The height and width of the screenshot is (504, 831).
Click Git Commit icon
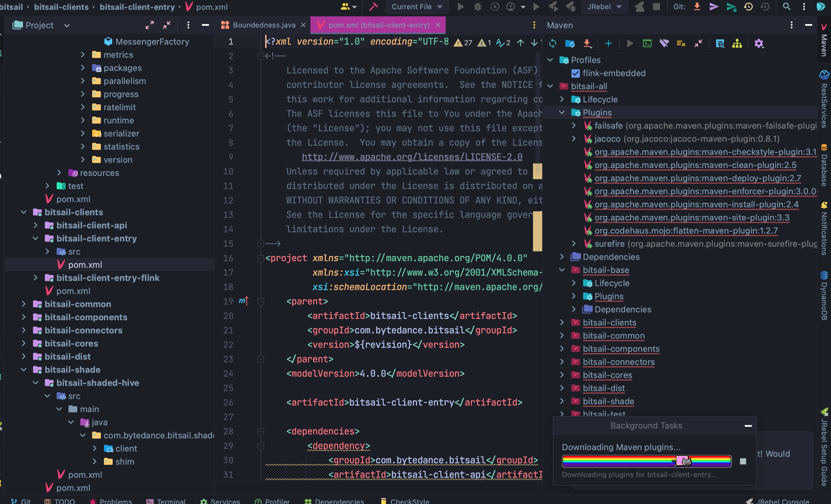pyautogui.click(x=714, y=7)
